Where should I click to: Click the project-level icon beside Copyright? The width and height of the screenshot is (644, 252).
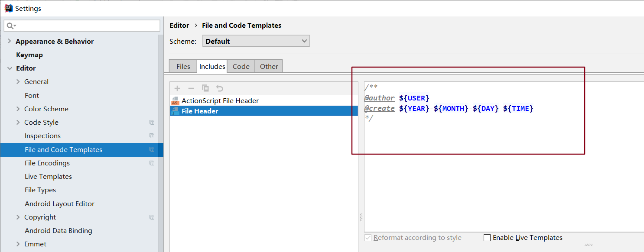tap(152, 217)
